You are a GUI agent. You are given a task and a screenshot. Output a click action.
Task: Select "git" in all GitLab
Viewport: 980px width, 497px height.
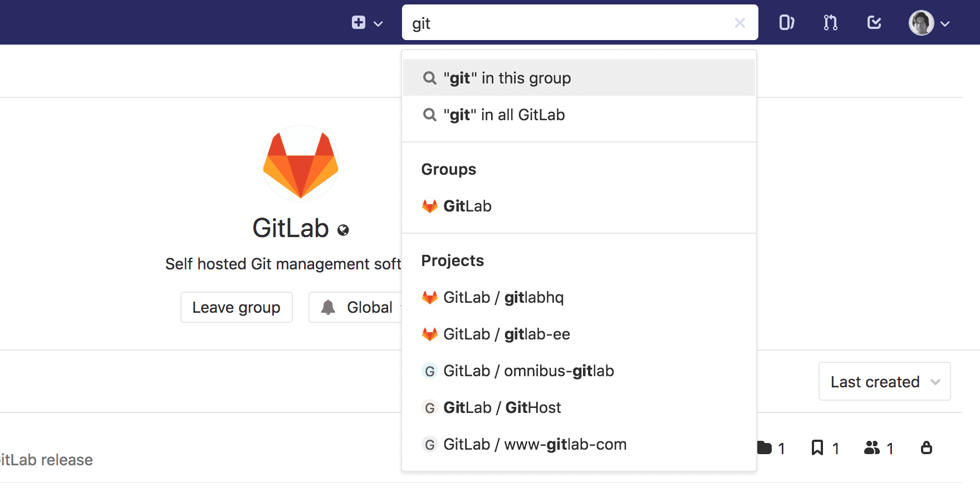coord(579,115)
